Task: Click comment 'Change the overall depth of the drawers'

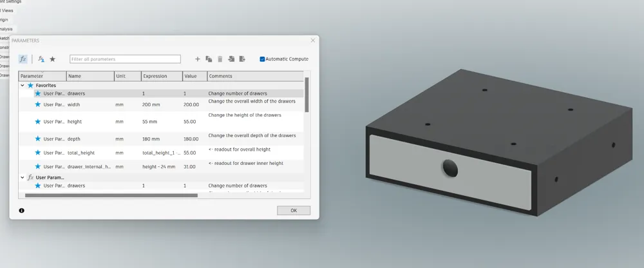Action: 252,136
